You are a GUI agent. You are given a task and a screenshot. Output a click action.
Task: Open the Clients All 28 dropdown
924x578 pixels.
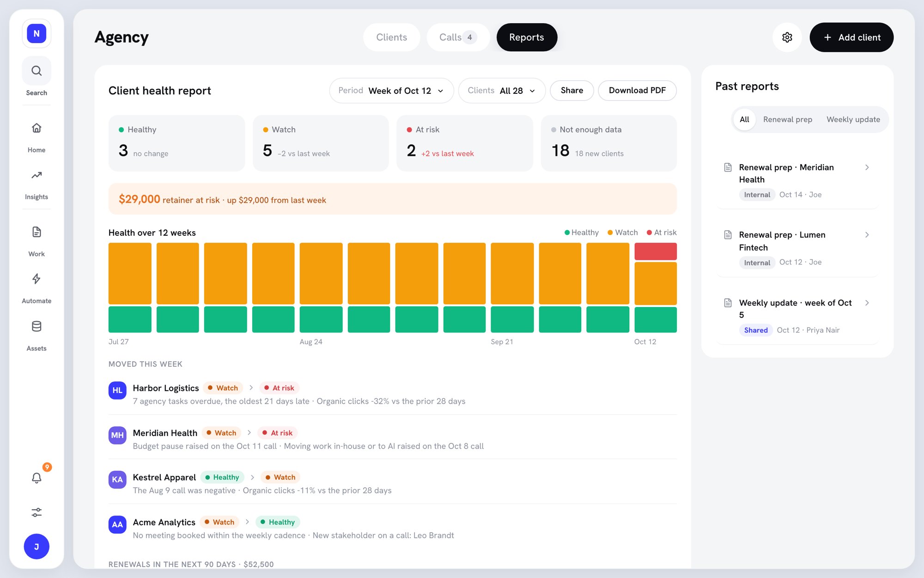pyautogui.click(x=502, y=91)
